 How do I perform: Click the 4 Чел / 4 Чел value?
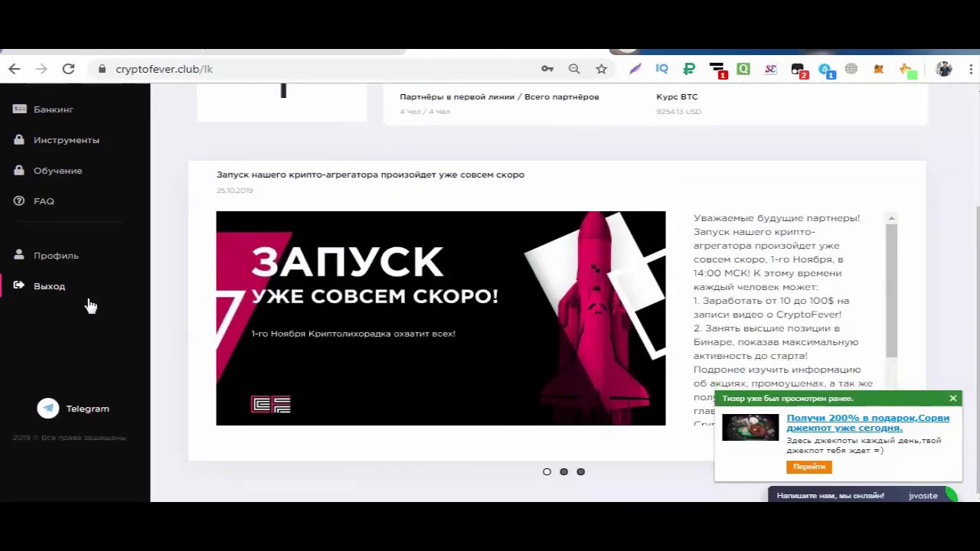[425, 112]
